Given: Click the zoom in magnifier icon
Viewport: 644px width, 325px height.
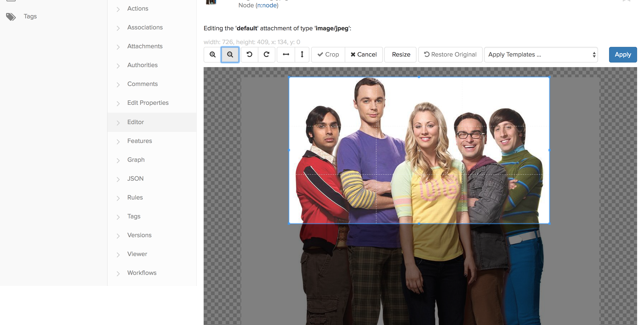Looking at the screenshot, I should [213, 54].
